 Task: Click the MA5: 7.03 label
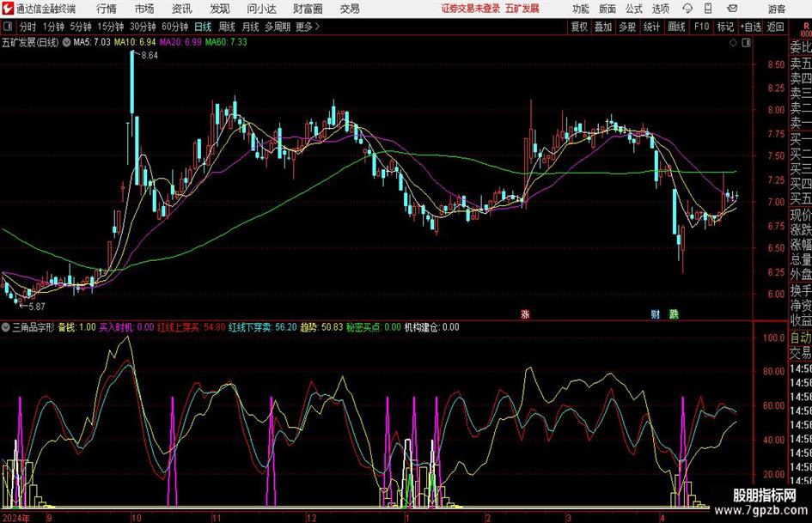[x=92, y=42]
